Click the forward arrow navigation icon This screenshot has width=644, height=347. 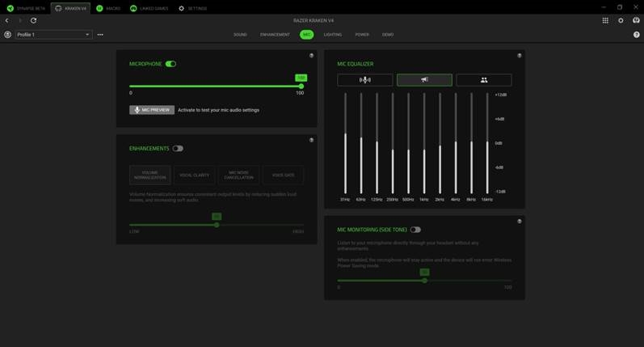coord(19,20)
